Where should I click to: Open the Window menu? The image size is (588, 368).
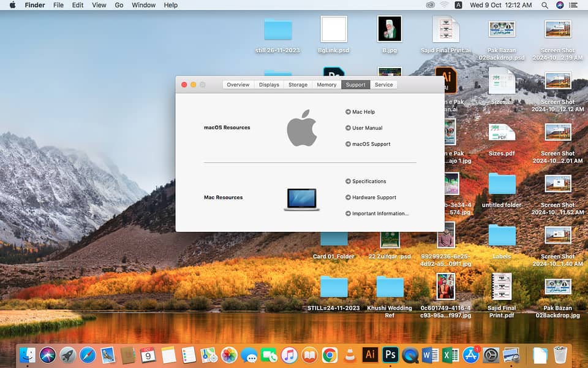[x=143, y=5]
